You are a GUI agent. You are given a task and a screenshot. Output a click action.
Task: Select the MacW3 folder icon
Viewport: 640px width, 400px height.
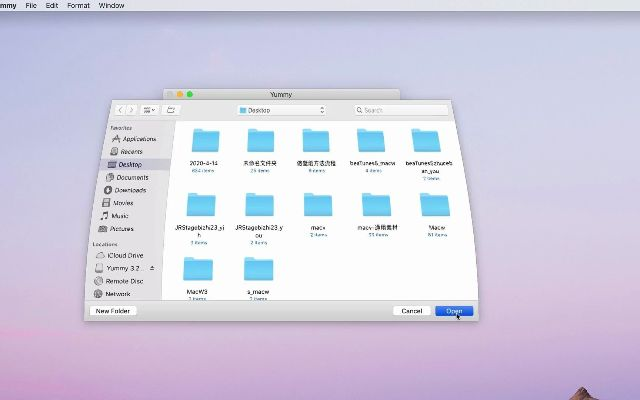198,270
